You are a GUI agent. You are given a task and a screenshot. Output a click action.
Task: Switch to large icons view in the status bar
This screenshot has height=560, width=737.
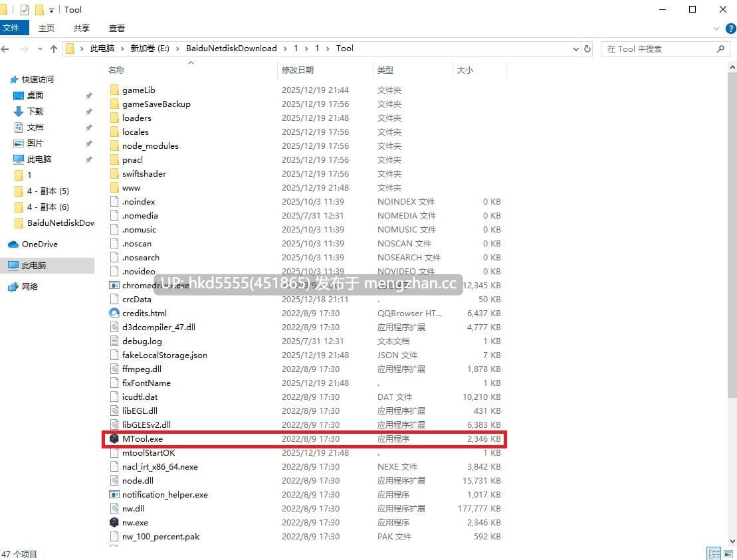pyautogui.click(x=728, y=553)
